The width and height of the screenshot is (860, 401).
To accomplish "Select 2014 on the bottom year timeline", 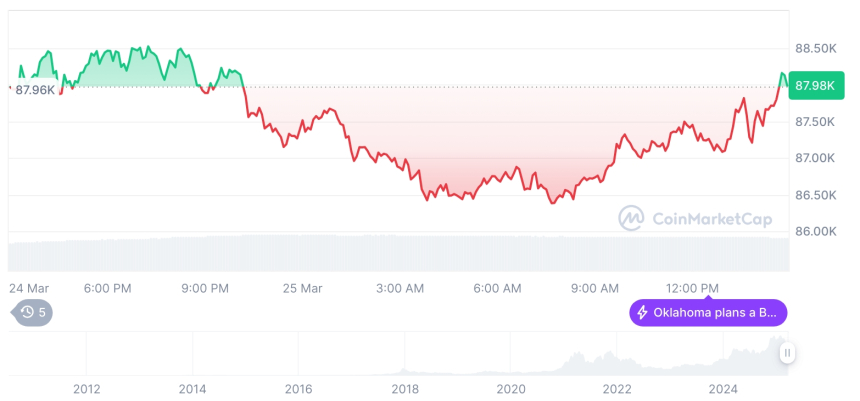I will (192, 389).
